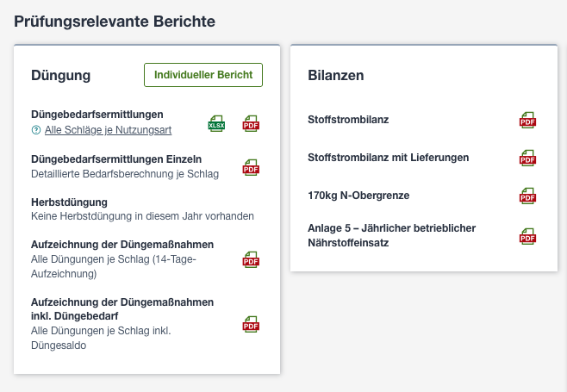The image size is (567, 392).
Task: Click the Anlage 5 Jährlicher betrieblicher Nährstoffeinsatz label
Action: [391, 235]
